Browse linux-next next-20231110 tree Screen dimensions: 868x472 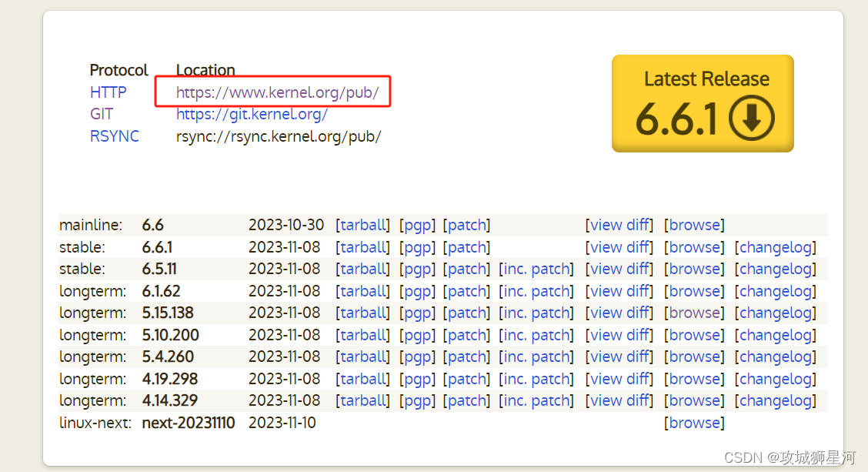tap(694, 423)
